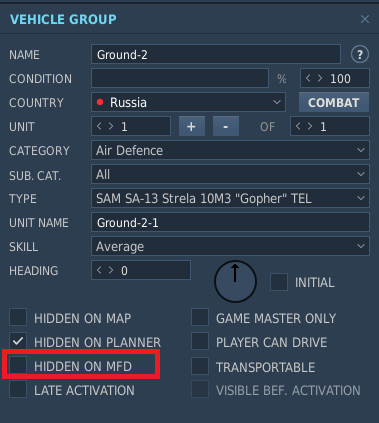The image size is (379, 423).
Task: Click the COMBAT button
Action: (334, 102)
